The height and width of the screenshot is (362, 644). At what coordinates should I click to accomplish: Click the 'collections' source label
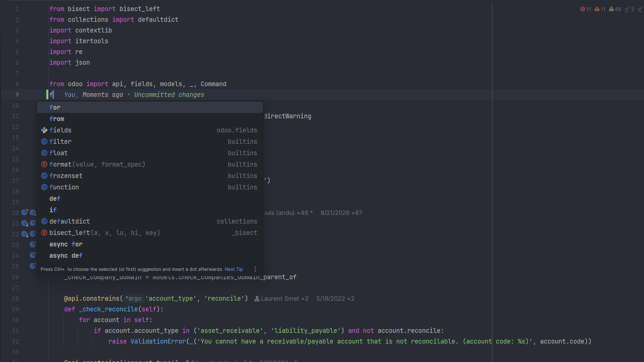[237, 221]
